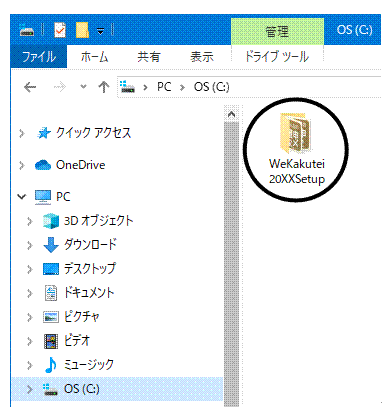Click the music note icon
This screenshot has height=417, width=387.
tap(51, 365)
